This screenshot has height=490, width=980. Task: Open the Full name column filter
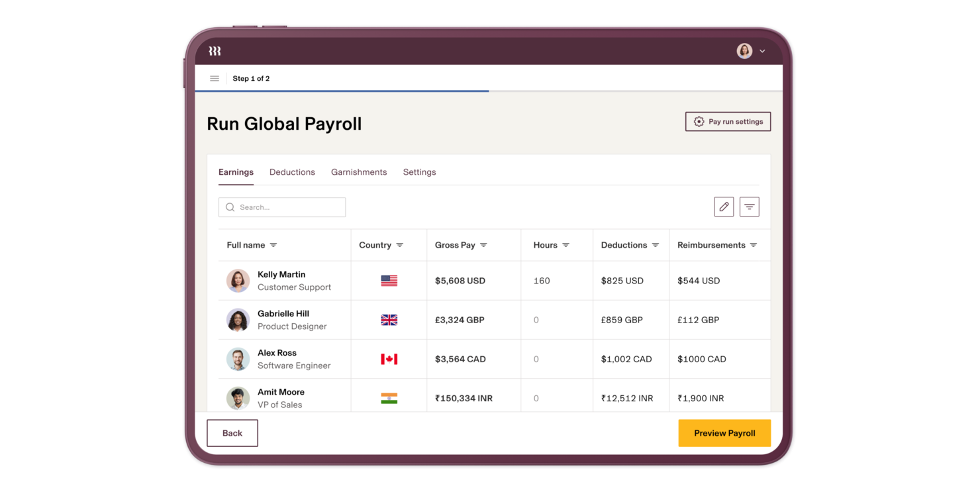coord(272,244)
